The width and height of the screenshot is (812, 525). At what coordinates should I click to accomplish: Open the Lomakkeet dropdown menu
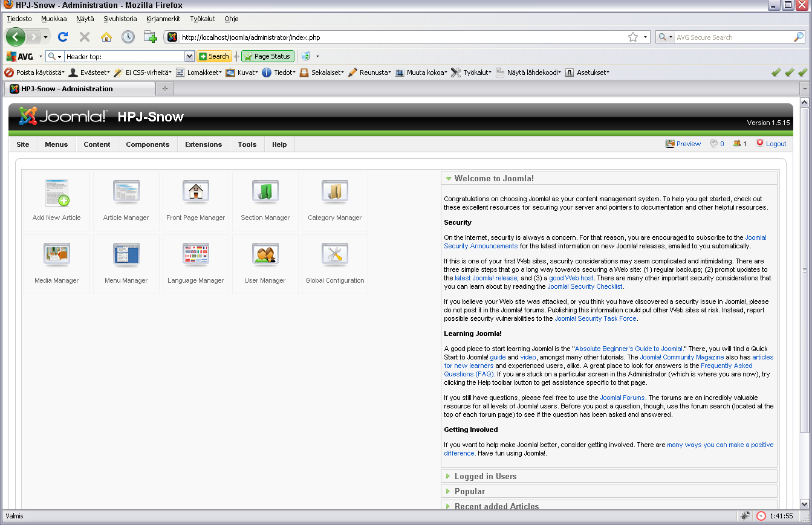pyautogui.click(x=199, y=72)
